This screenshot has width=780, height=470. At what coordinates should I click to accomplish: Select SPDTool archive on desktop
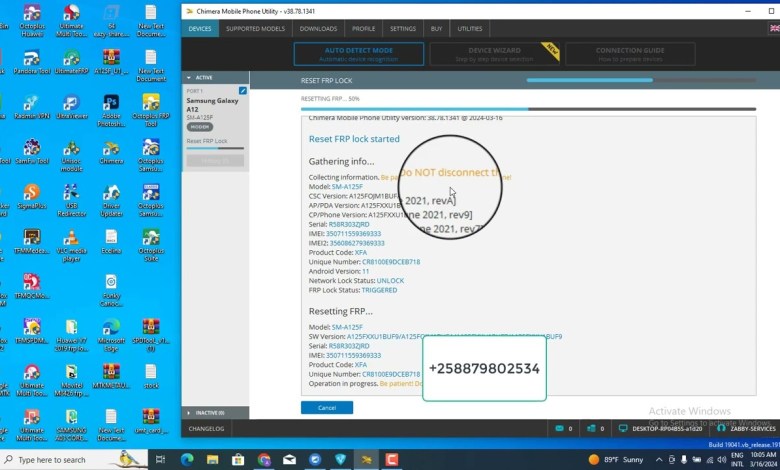151,335
